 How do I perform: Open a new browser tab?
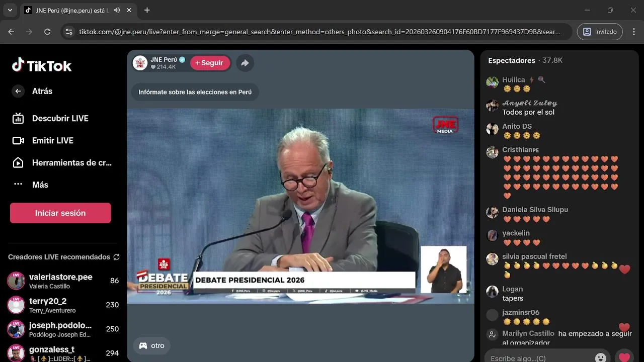pos(147,10)
